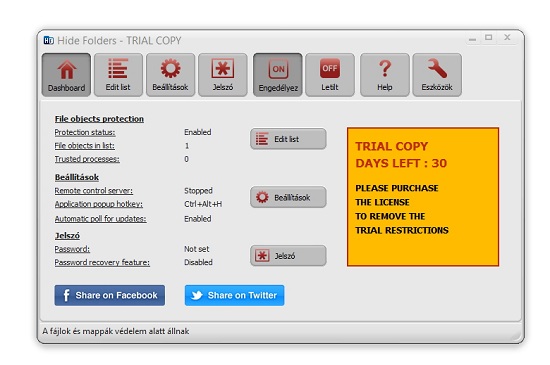This screenshot has height=365, width=550.
Task: Open Eszközök wrench tools button
Action: coord(437,75)
